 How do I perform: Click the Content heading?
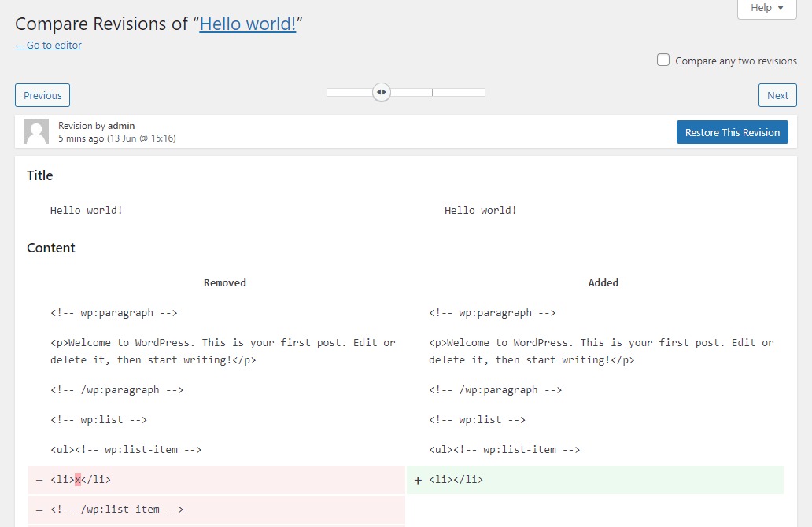(50, 248)
